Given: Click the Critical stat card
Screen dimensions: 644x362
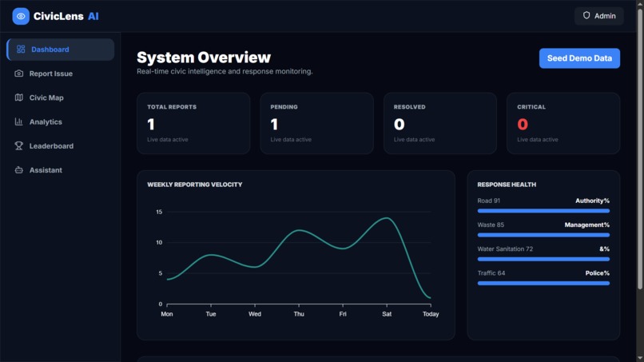Looking at the screenshot, I should (x=563, y=123).
